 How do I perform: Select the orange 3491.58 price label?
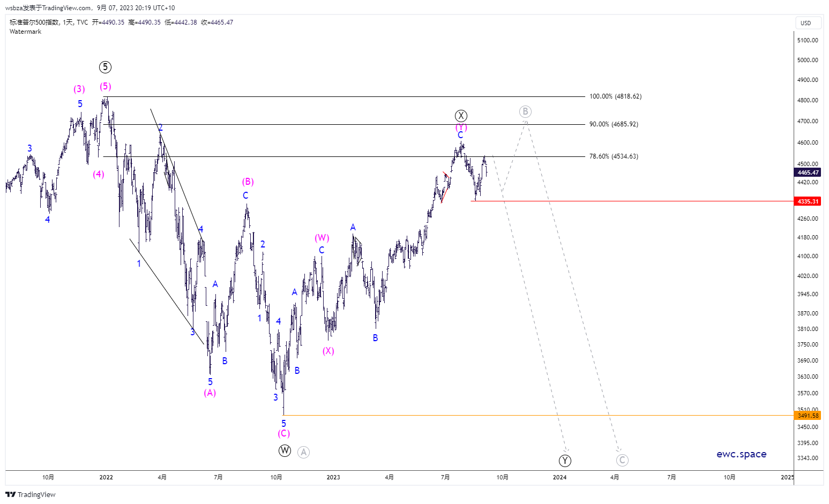click(x=808, y=416)
